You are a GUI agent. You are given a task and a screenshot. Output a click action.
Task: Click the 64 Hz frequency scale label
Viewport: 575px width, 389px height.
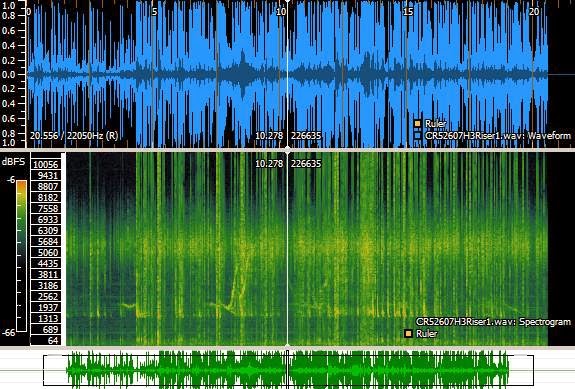53,340
